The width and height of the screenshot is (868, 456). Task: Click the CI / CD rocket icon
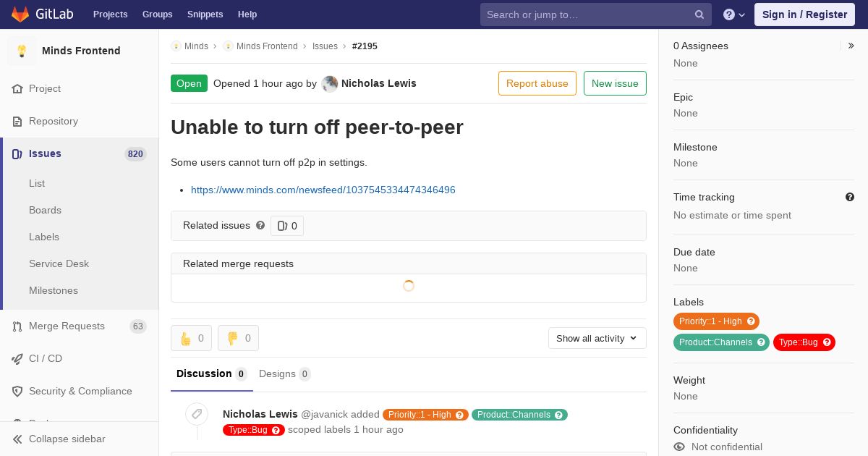click(x=17, y=358)
